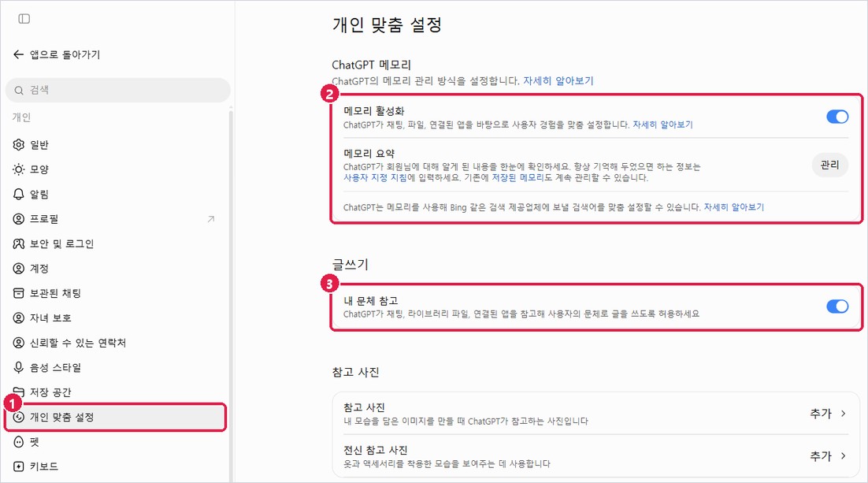Focus the 검색 input field
This screenshot has width=868, height=483.
pos(118,91)
